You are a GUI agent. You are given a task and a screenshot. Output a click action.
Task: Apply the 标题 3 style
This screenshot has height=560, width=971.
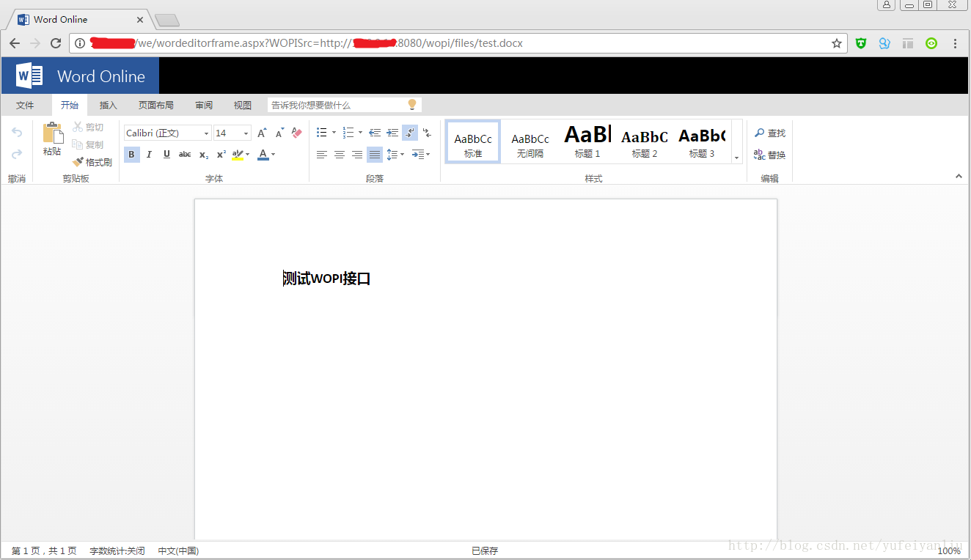click(702, 141)
